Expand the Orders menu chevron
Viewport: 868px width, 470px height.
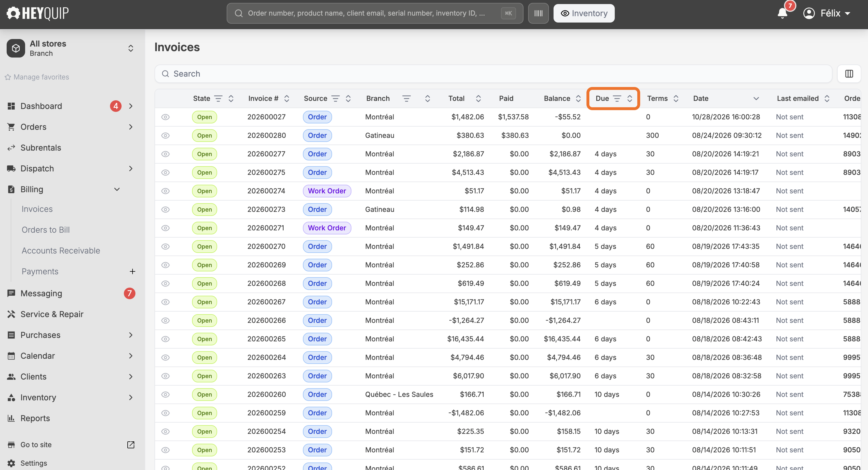point(131,127)
